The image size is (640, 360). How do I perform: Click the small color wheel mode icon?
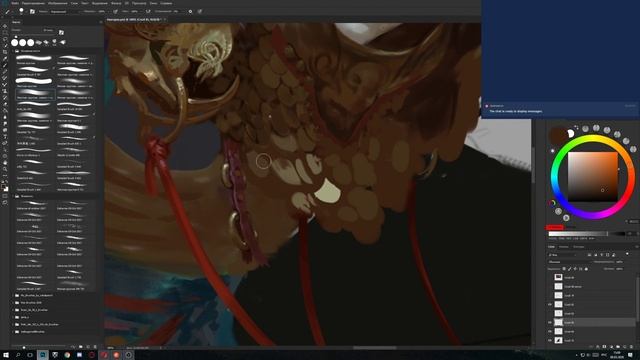pos(552,203)
